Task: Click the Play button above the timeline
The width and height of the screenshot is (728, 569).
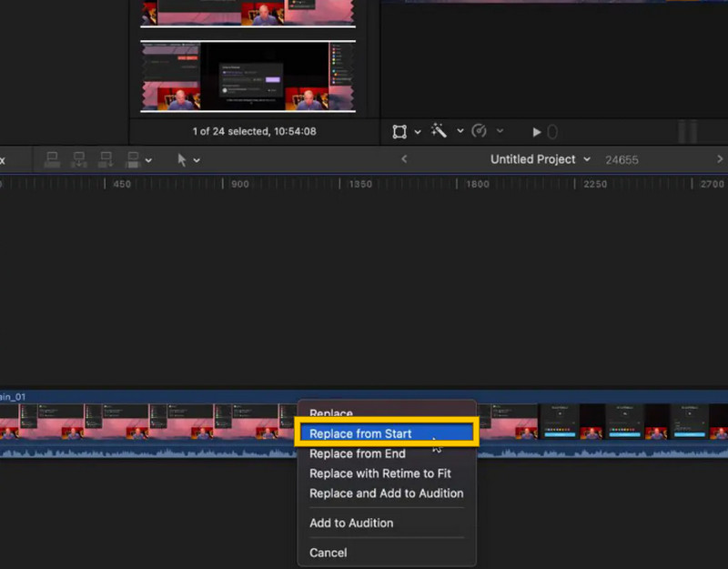Action: [x=537, y=131]
